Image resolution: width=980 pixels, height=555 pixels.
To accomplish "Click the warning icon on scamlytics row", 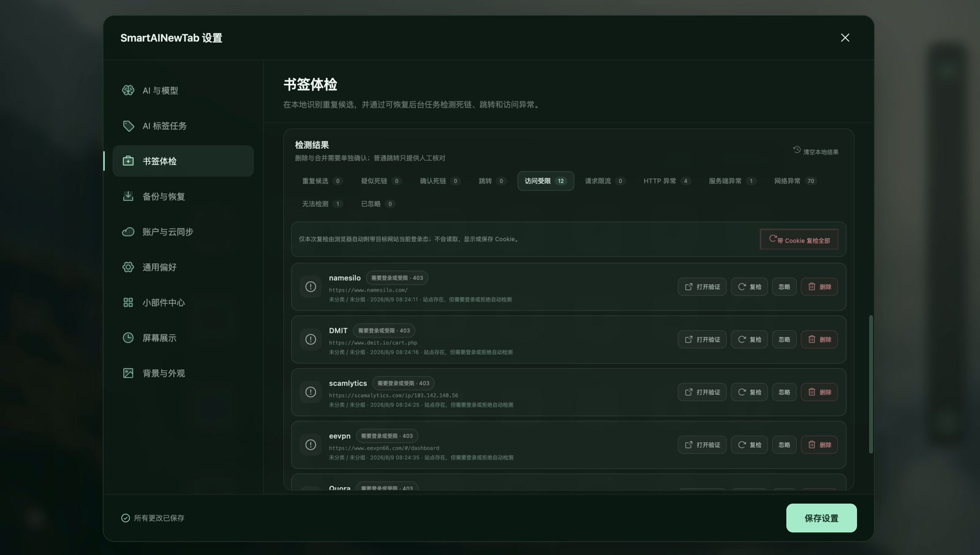I will tap(311, 392).
